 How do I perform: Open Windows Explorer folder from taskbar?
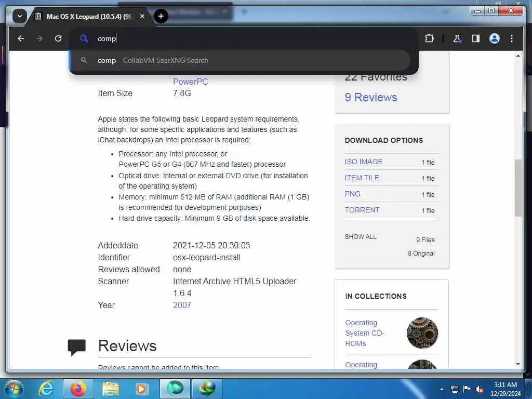point(111,390)
